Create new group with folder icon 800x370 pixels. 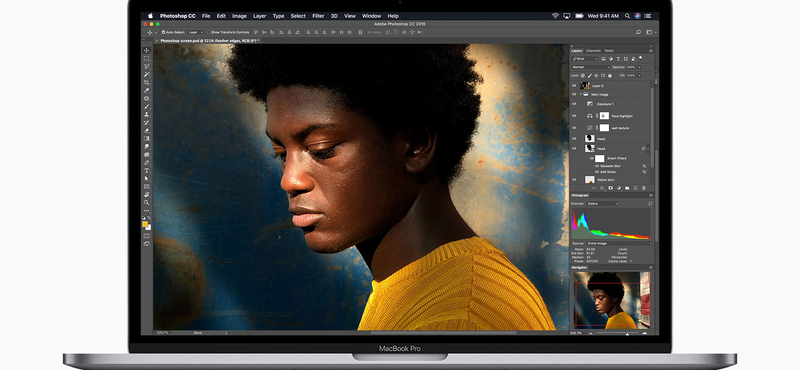tap(627, 188)
